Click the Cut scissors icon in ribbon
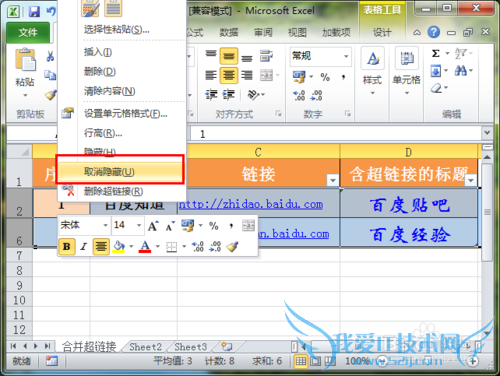 coord(50,56)
